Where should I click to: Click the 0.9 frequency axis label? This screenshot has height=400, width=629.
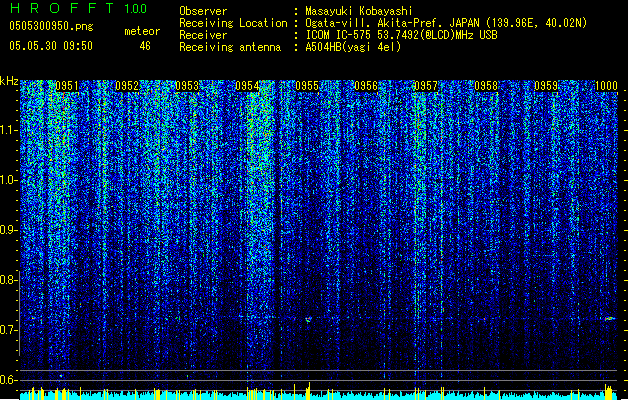(x=8, y=230)
